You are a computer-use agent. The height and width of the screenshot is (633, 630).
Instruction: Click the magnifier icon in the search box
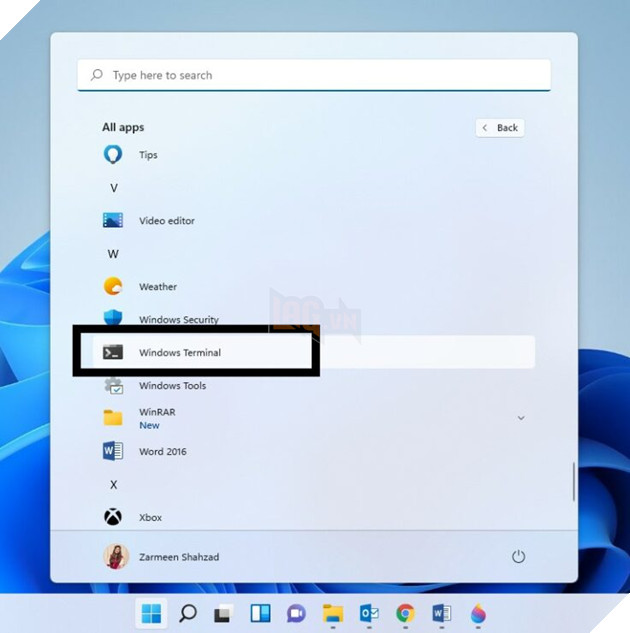(x=97, y=75)
